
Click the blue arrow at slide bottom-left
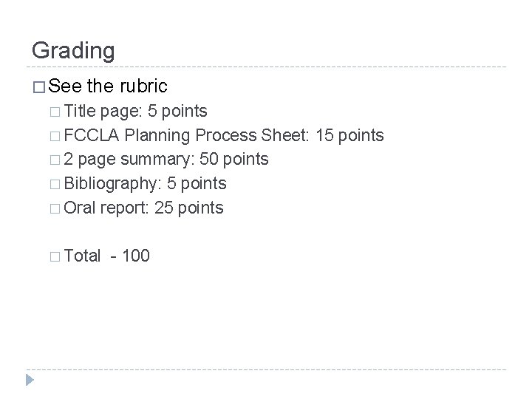click(x=30, y=381)
